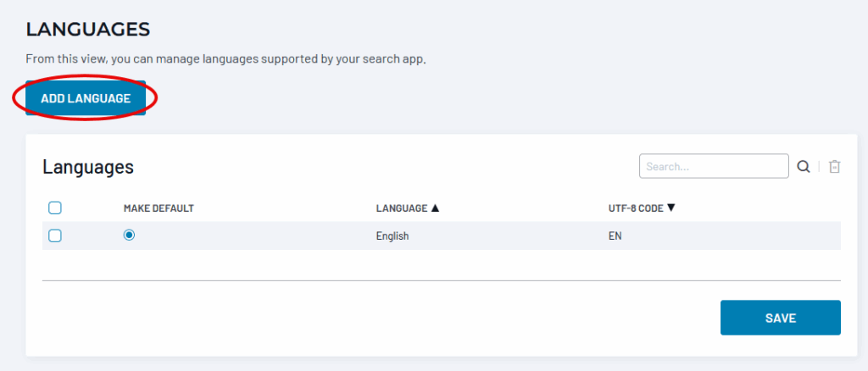This screenshot has height=371, width=868.
Task: Select the English language cell
Action: click(392, 236)
